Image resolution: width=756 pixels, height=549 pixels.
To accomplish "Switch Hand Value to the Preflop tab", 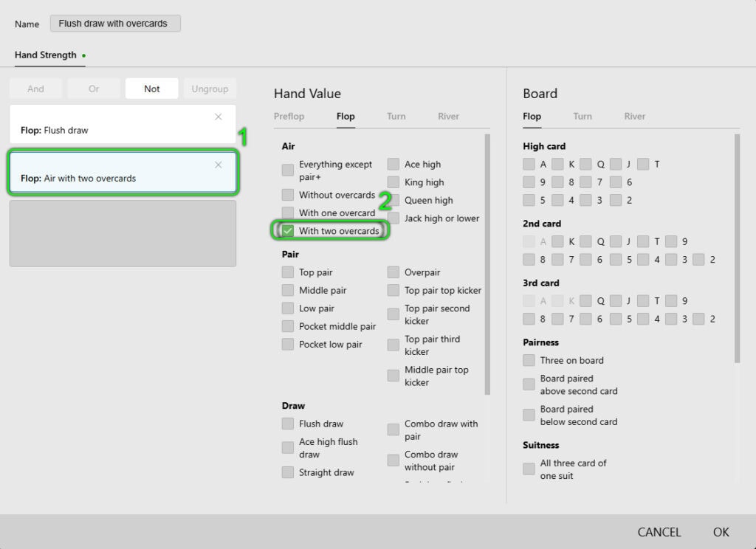I will coord(289,117).
